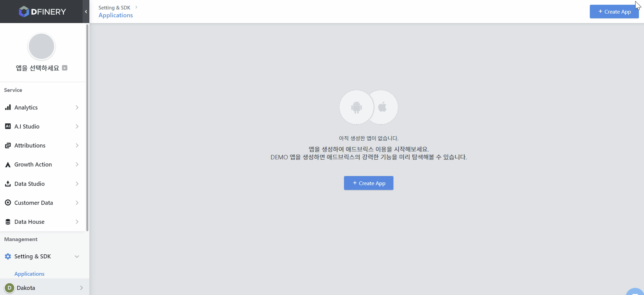Select Applications in the sidebar submenu
This screenshot has width=644, height=295.
[29, 274]
